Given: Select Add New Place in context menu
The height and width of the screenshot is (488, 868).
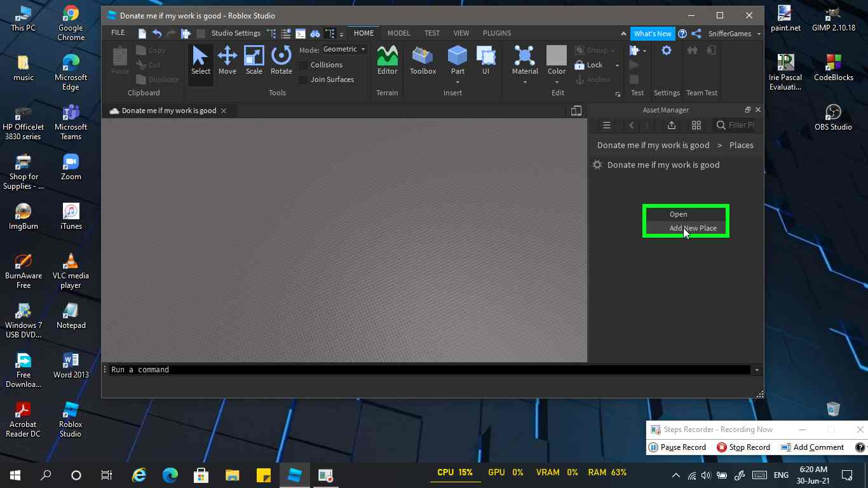Looking at the screenshot, I should pos(686,228).
